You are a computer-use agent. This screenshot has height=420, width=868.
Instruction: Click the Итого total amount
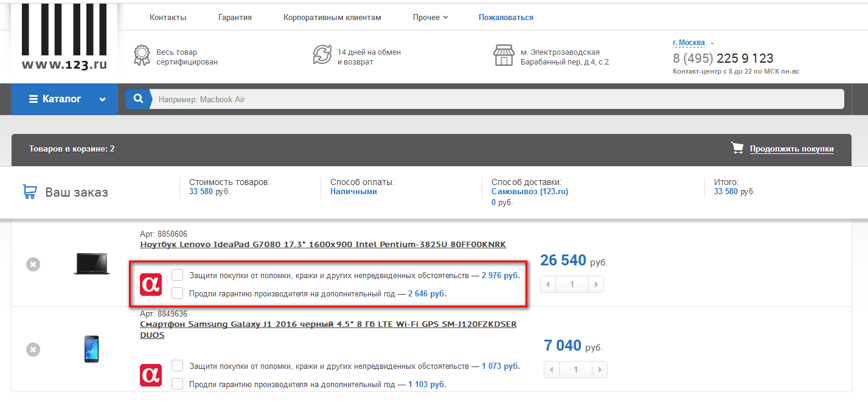[734, 191]
